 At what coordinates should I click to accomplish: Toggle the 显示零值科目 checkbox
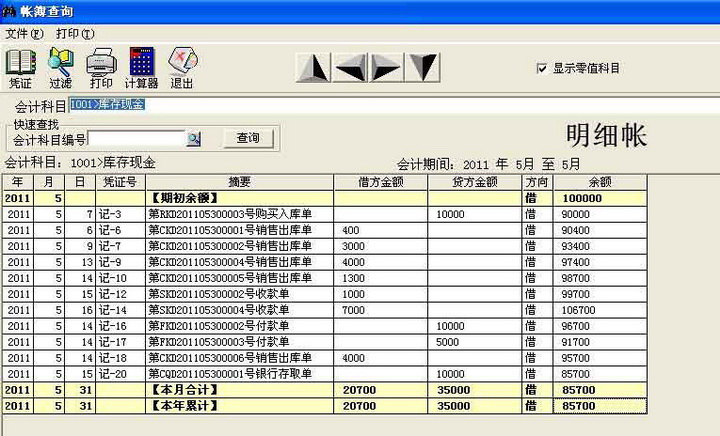click(x=542, y=68)
